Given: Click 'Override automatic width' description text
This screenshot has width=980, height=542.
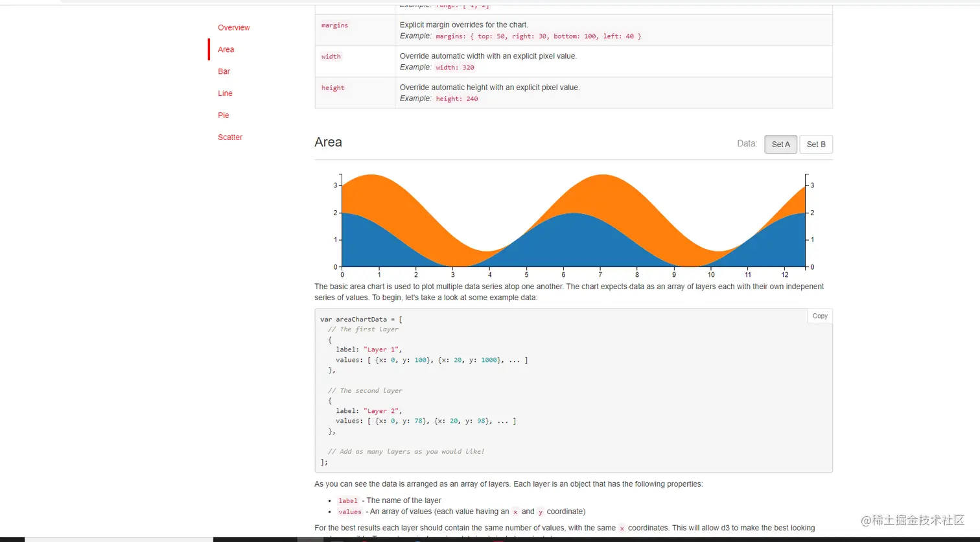Looking at the screenshot, I should (488, 56).
